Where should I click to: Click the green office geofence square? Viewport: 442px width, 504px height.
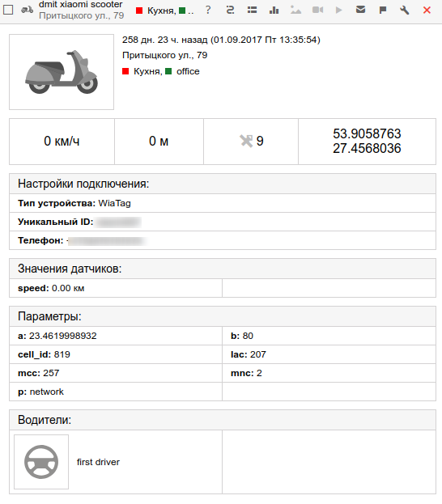click(168, 71)
